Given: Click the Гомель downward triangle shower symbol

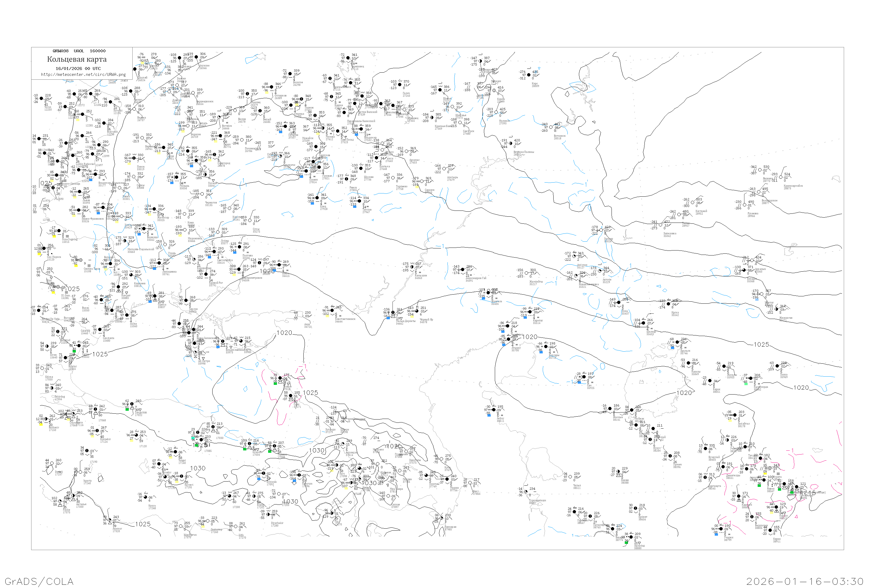Looking at the screenshot, I should point(213,181).
